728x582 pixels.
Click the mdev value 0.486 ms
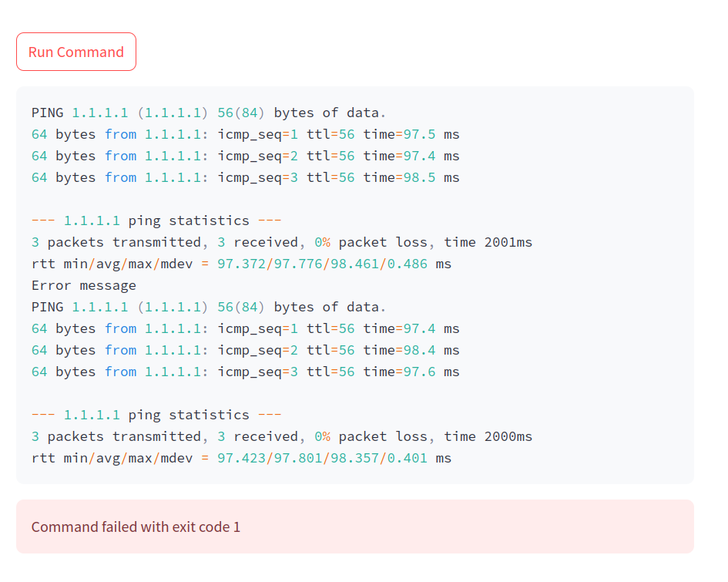tap(407, 264)
